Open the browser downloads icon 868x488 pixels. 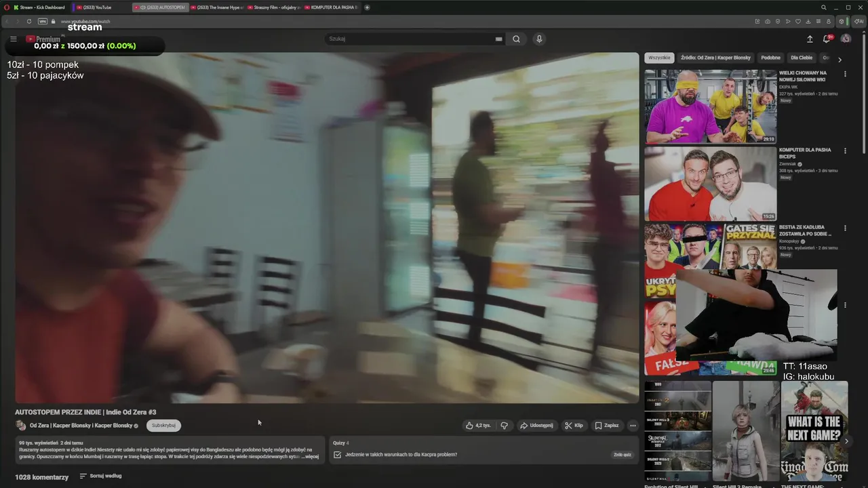coord(808,21)
